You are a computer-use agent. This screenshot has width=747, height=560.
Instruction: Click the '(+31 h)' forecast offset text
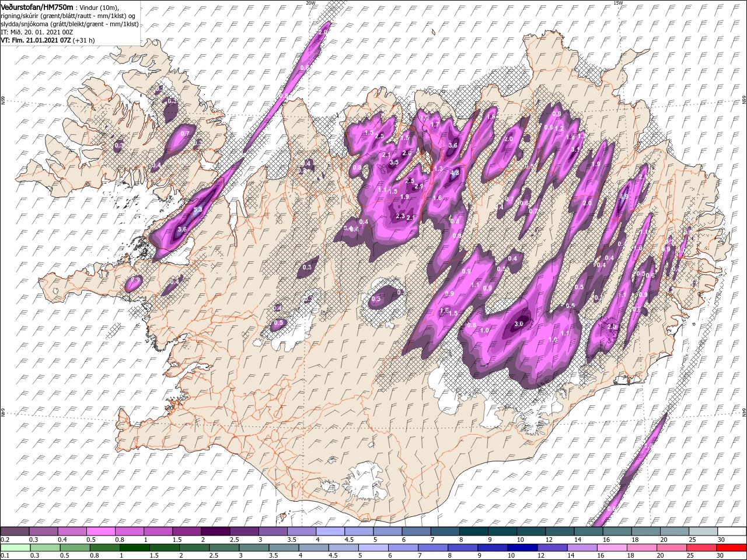84,40
